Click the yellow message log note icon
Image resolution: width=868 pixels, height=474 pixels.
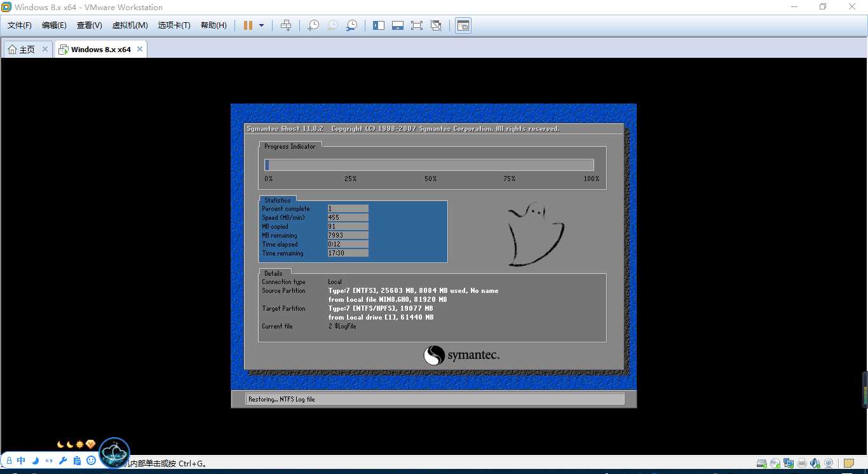point(849,463)
